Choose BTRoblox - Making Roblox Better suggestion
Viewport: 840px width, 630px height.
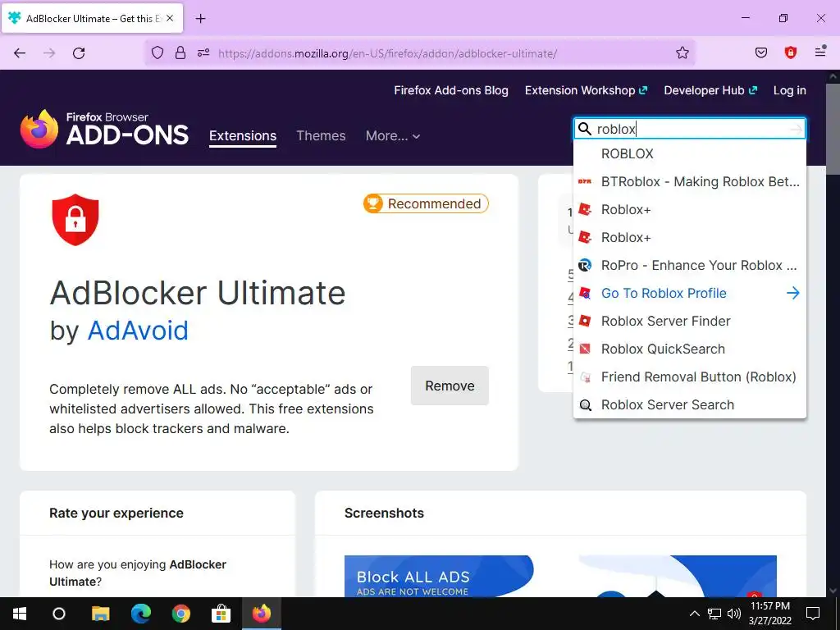pyautogui.click(x=689, y=181)
